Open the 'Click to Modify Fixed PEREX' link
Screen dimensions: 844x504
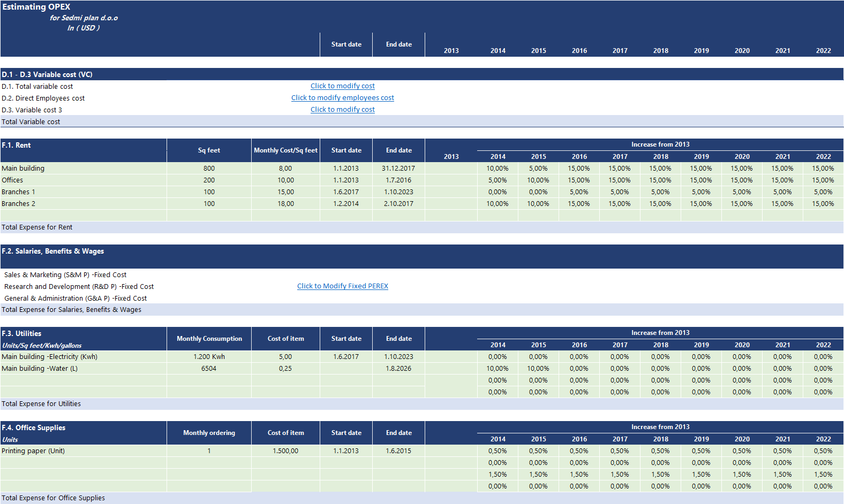tap(342, 286)
